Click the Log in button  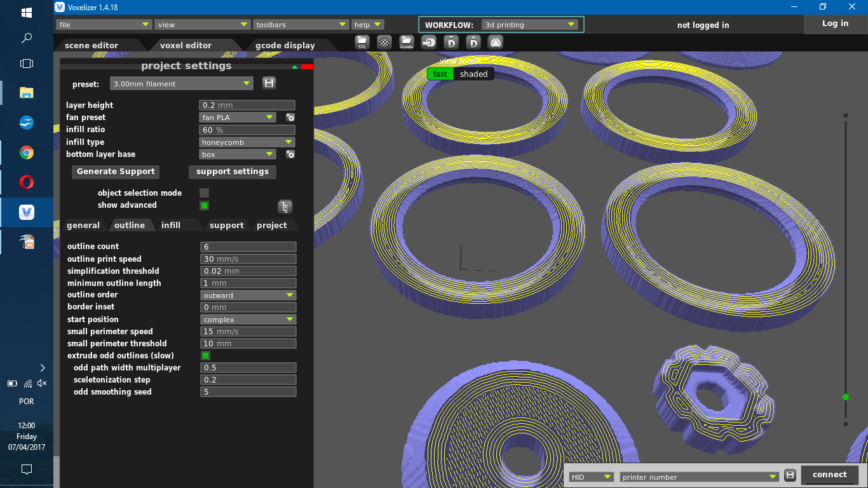tap(835, 24)
